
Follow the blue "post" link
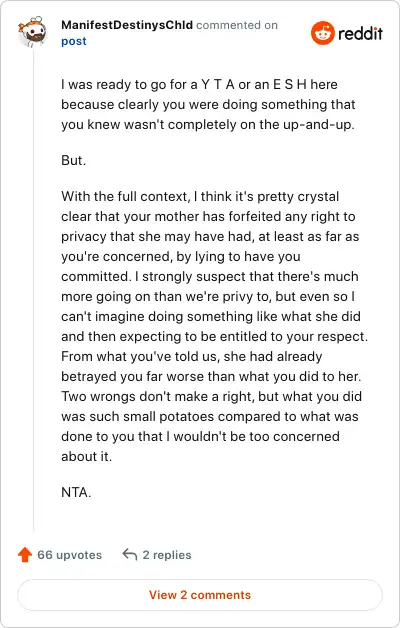tap(74, 41)
